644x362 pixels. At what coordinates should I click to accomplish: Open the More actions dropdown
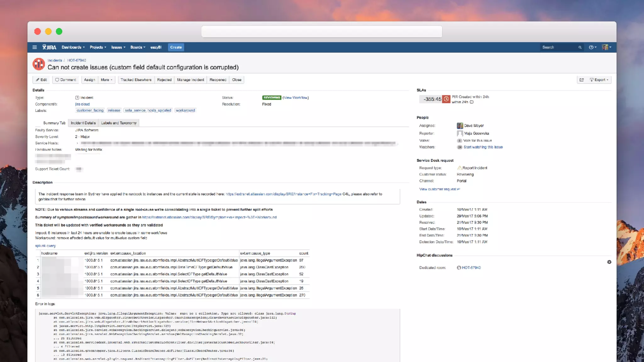coord(107,80)
